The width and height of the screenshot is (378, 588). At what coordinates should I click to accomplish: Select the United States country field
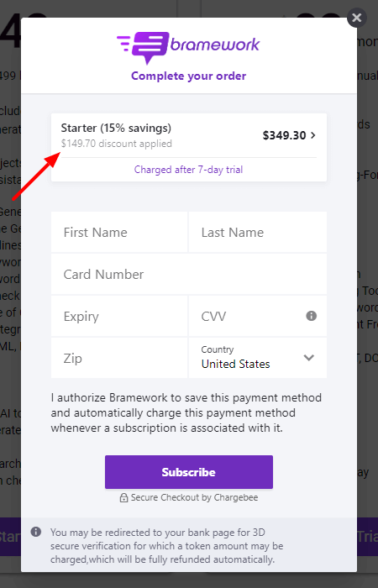point(257,358)
